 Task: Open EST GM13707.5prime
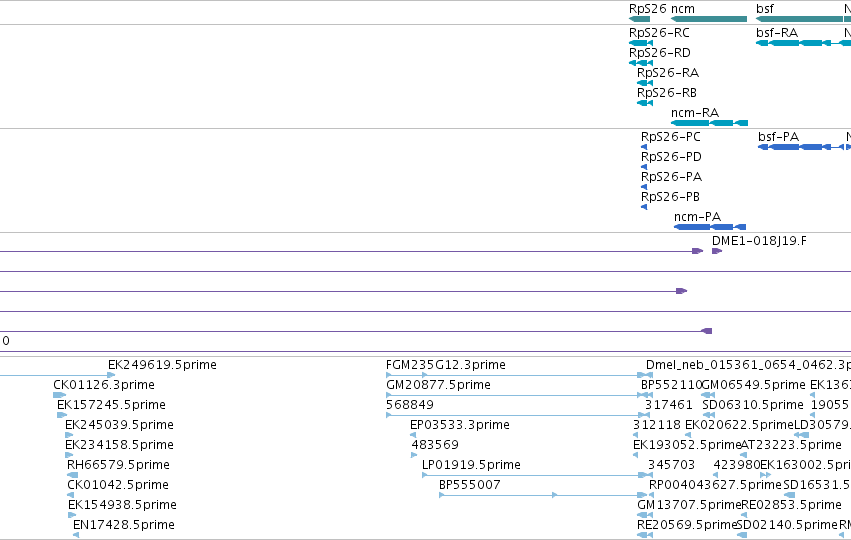coord(689,505)
